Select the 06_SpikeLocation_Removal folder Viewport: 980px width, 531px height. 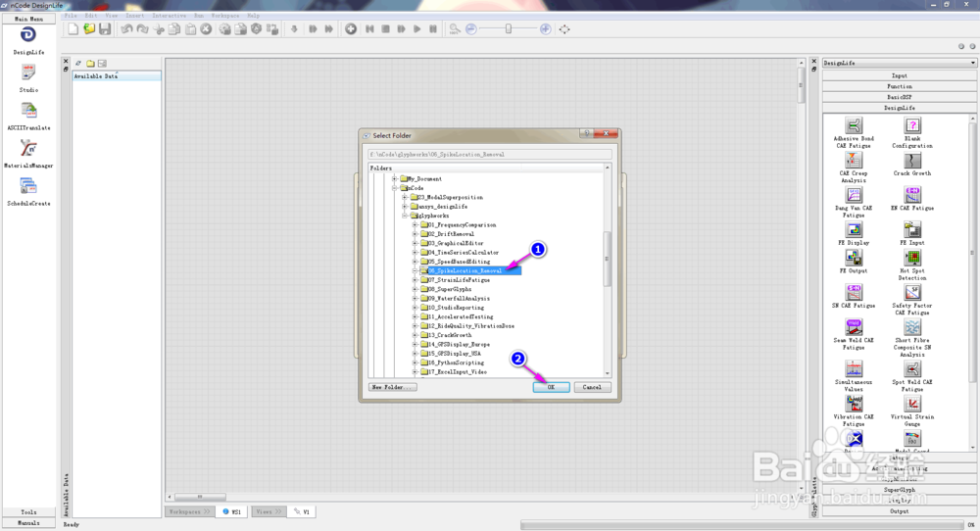[x=465, y=271]
